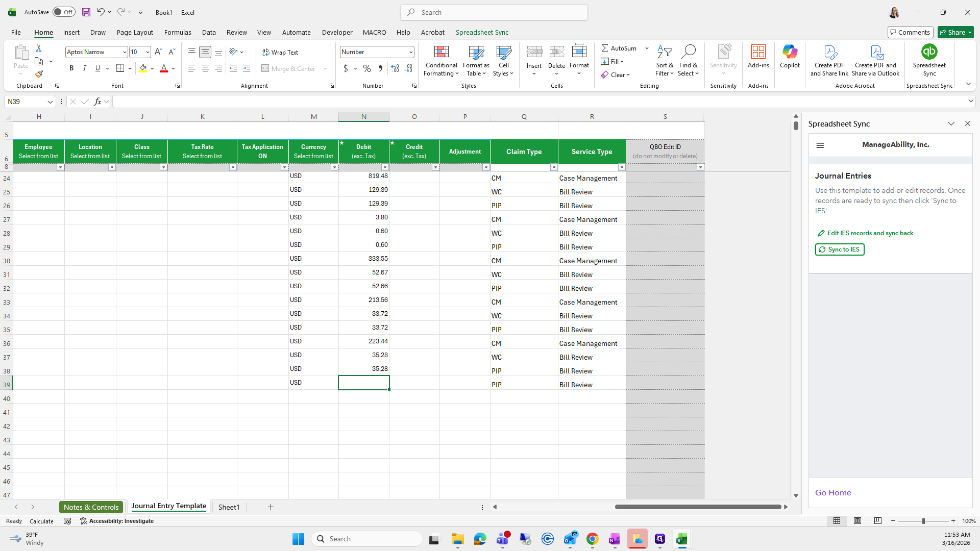Toggle Bold formatting
The image size is (980, 551).
[71, 68]
